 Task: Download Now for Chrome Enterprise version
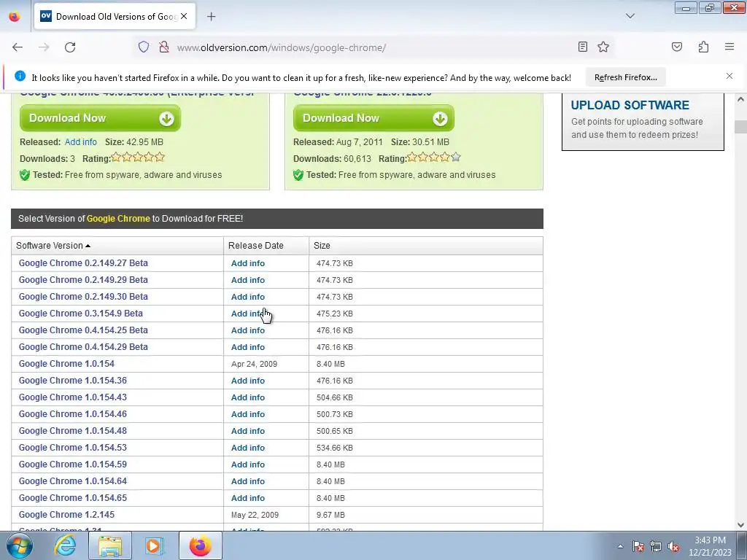[100, 118]
